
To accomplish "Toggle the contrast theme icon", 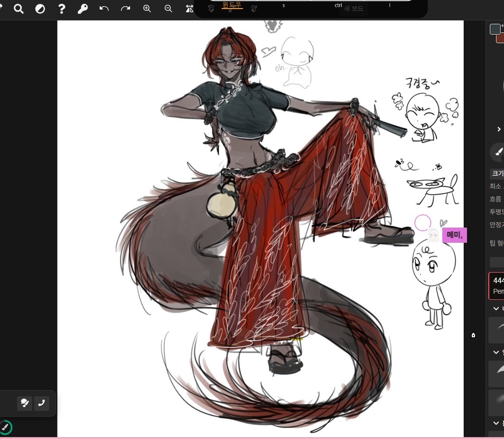I will [40, 9].
